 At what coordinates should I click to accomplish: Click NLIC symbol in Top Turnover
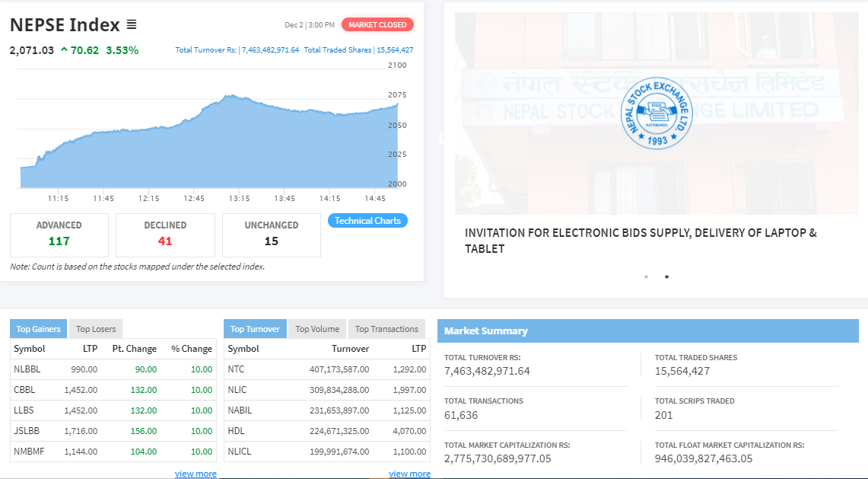(237, 390)
